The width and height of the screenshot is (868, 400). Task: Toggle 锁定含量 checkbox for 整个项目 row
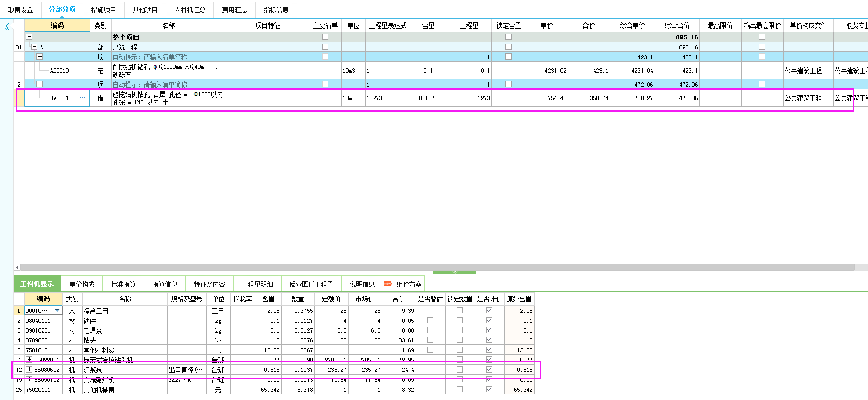(x=509, y=37)
